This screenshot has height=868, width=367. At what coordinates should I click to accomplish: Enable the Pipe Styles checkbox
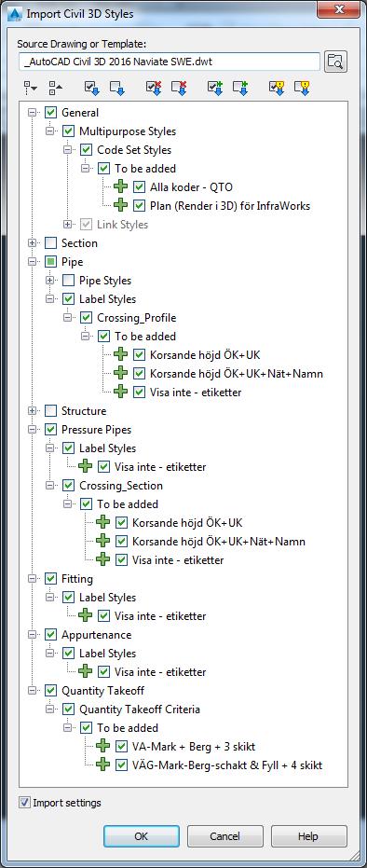tap(69, 281)
